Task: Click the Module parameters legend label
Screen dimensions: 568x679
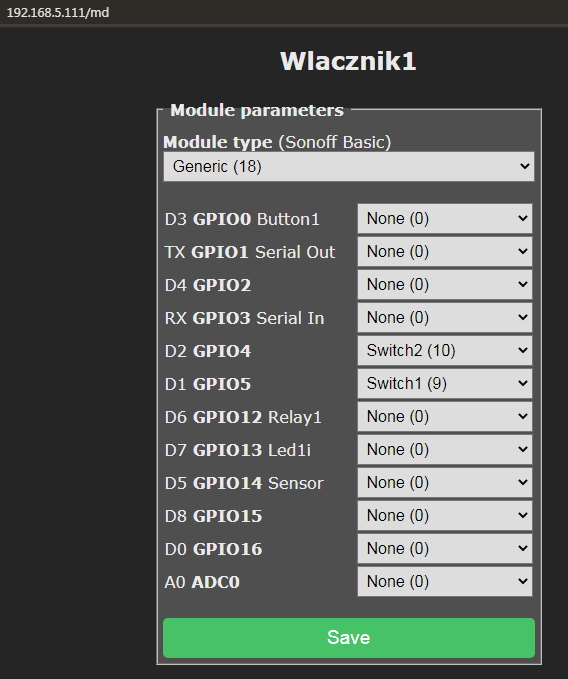Action: tap(257, 110)
